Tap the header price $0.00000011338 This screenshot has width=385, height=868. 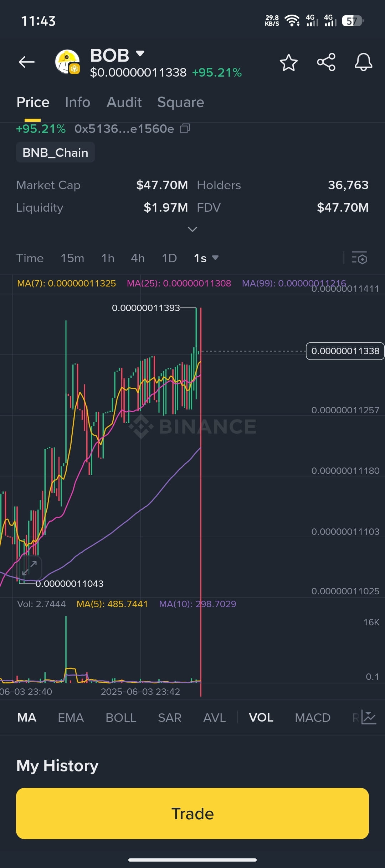pos(138,73)
